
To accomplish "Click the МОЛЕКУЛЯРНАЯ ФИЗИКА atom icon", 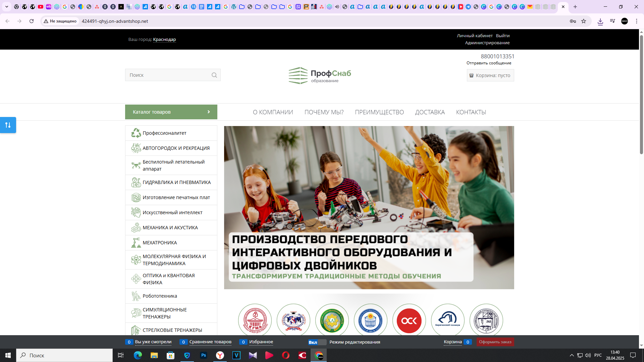I will tap(136, 260).
